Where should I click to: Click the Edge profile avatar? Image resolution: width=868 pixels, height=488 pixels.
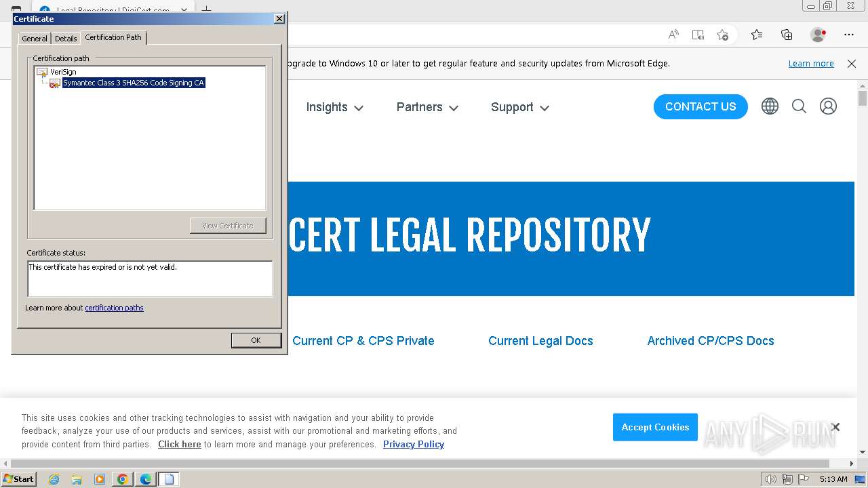pos(818,35)
